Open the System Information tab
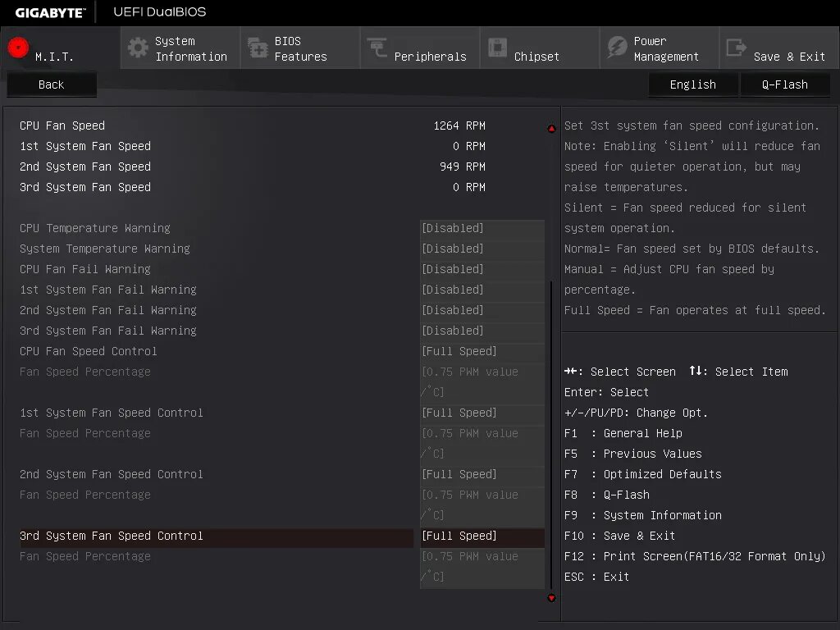 coord(180,48)
